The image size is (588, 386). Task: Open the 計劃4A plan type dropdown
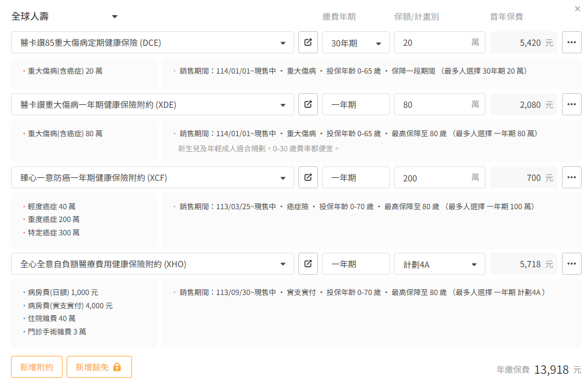pyautogui.click(x=439, y=264)
